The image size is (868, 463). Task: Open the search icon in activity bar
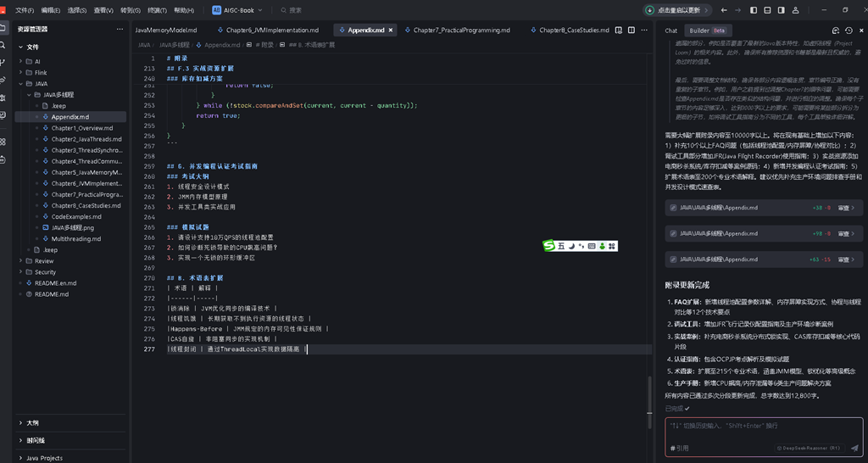click(x=3, y=46)
